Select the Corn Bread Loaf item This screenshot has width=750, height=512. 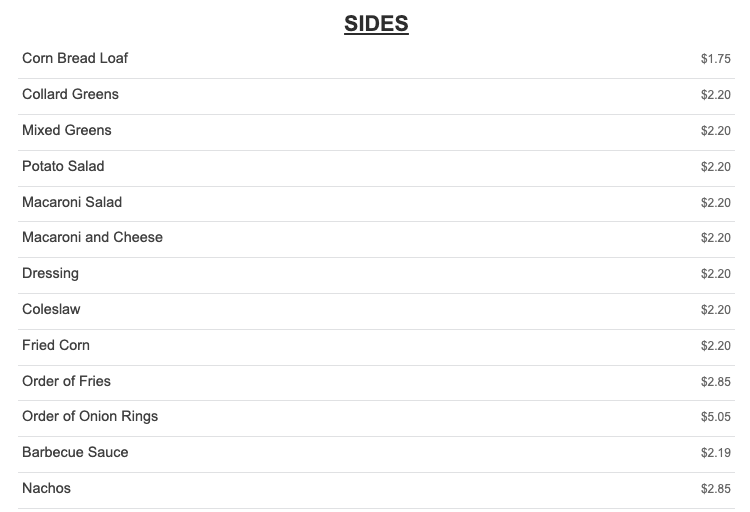point(75,58)
